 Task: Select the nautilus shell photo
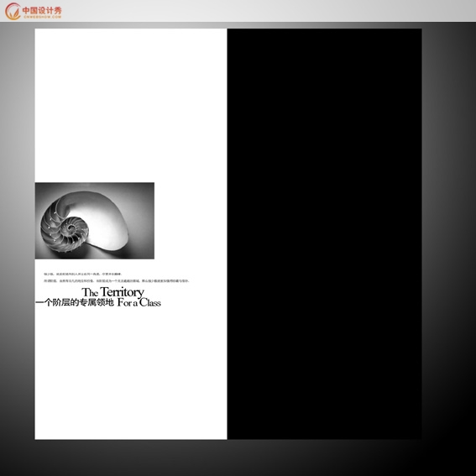(95, 221)
